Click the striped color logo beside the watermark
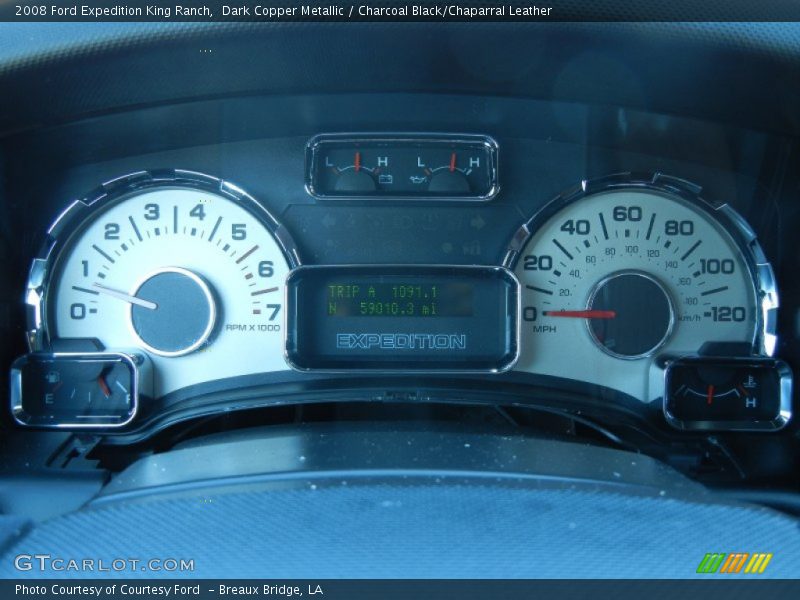The image size is (800, 600). coord(734,563)
